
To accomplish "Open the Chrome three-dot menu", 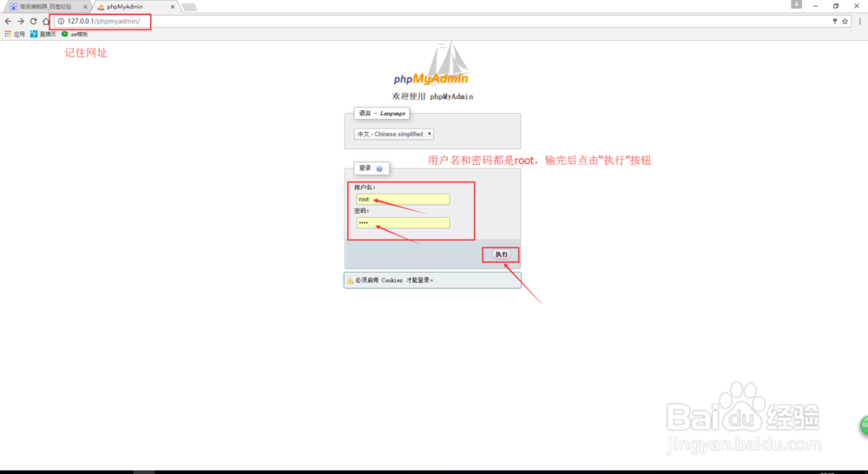I will click(x=859, y=21).
